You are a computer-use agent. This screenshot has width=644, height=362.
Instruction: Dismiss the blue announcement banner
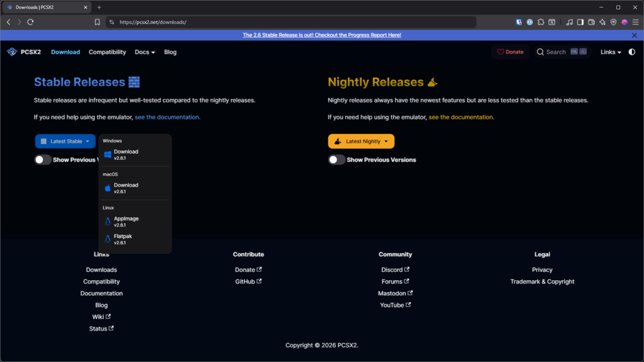pos(635,35)
